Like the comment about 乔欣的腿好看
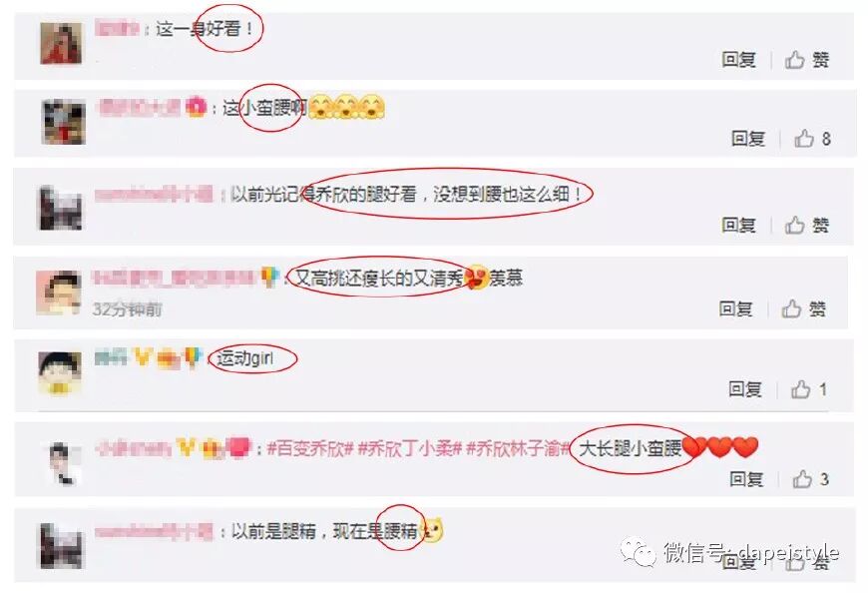868x593 pixels. tap(807, 225)
